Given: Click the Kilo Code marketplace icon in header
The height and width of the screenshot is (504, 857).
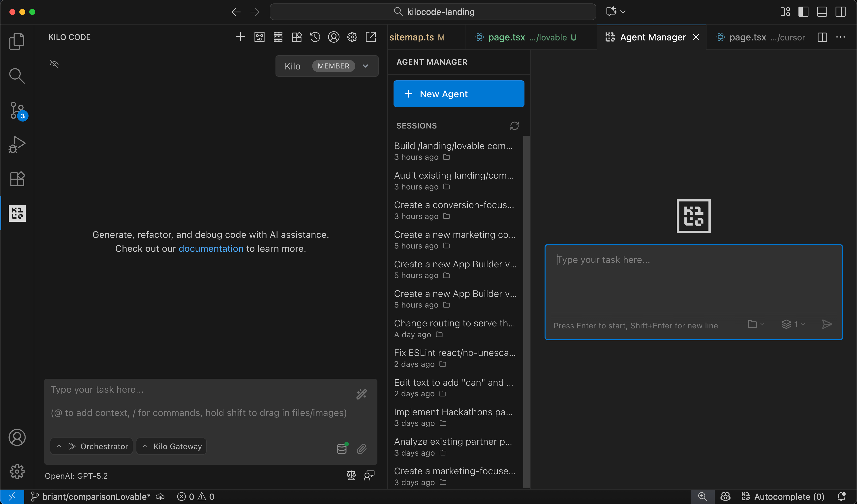Looking at the screenshot, I should 297,37.
